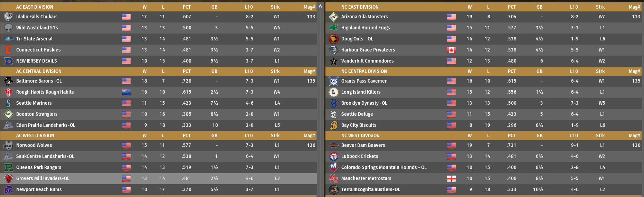
Task: Open the Terra Incognita Rustlers-OL link
Action: 370,189
